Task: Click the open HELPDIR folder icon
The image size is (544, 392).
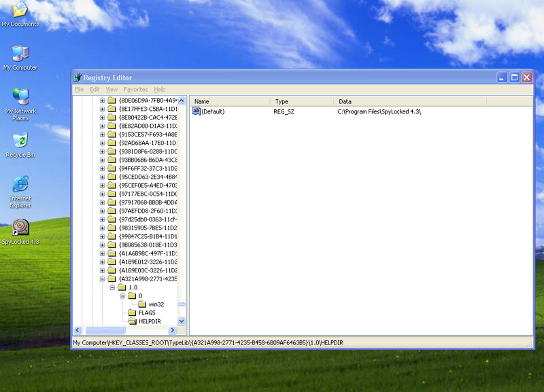Action: pyautogui.click(x=132, y=321)
